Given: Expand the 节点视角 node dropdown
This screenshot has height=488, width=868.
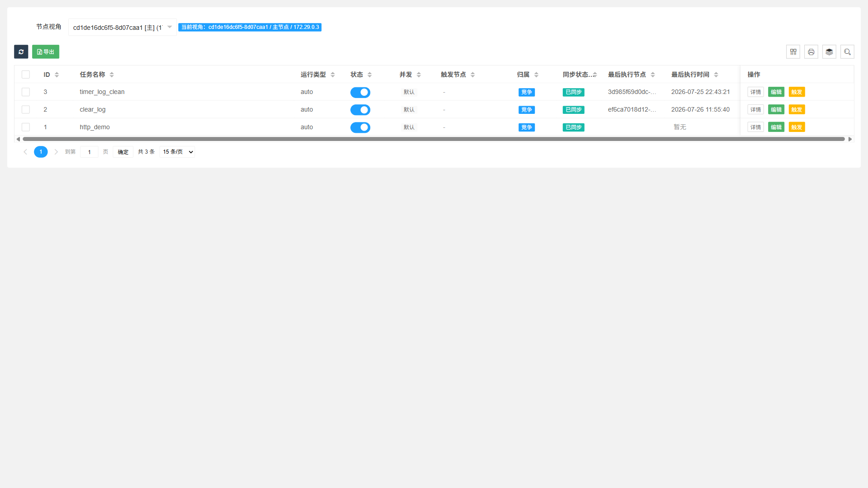Looking at the screenshot, I should (123, 27).
